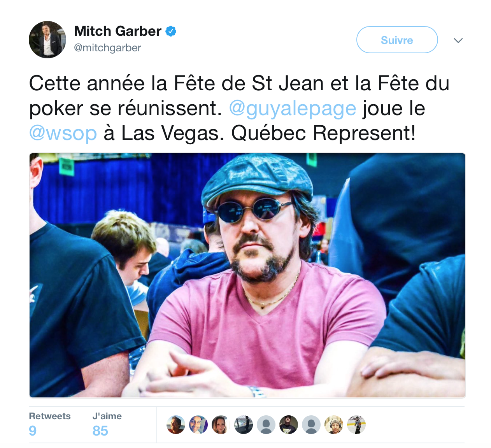View the 85 J'aime likes list
Screen dimensions: 491x448
click(107, 424)
